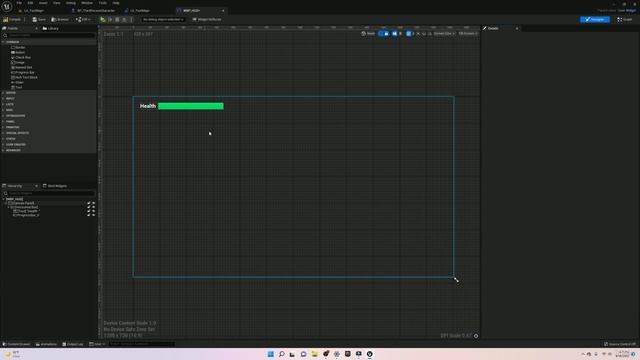Toggle visibility of ProgressBar_0
This screenshot has width=640, height=360.
pos(93,215)
